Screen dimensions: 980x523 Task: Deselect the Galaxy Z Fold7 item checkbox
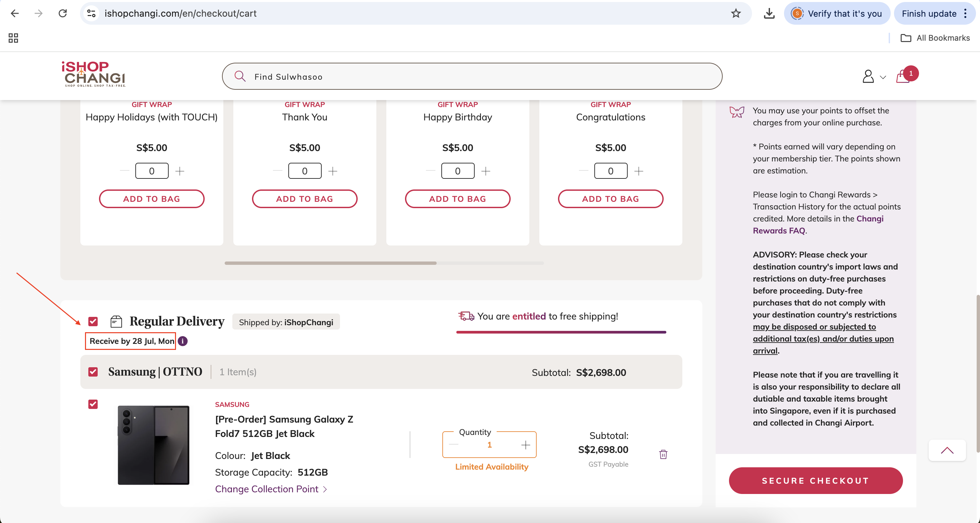[x=93, y=404]
